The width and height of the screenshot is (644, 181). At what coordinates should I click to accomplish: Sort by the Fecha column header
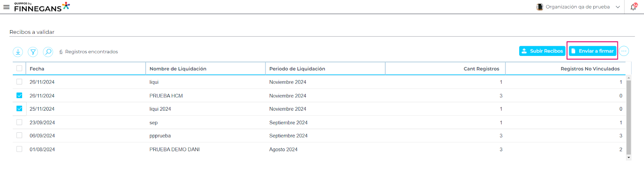37,69
